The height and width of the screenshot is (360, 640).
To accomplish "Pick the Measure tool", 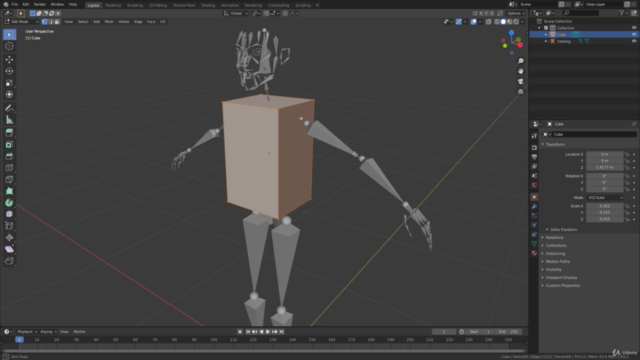I will 9,120.
